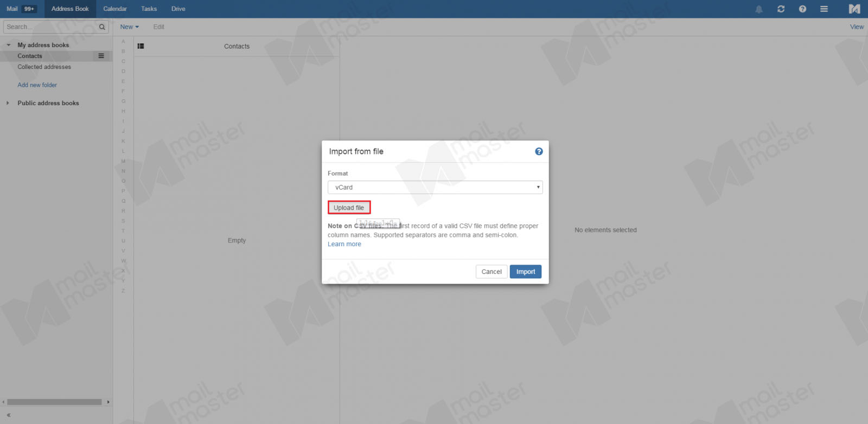Click the contact list view icon
The width and height of the screenshot is (868, 424).
[x=141, y=46]
